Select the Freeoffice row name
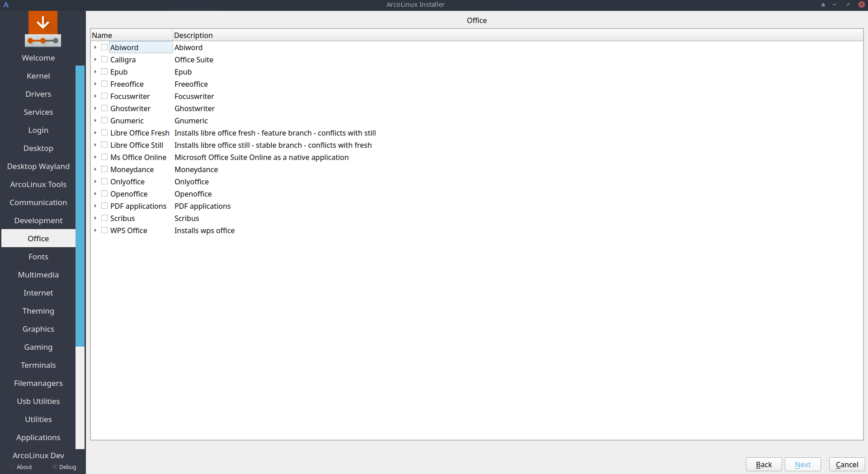Image resolution: width=868 pixels, height=474 pixels. [127, 84]
